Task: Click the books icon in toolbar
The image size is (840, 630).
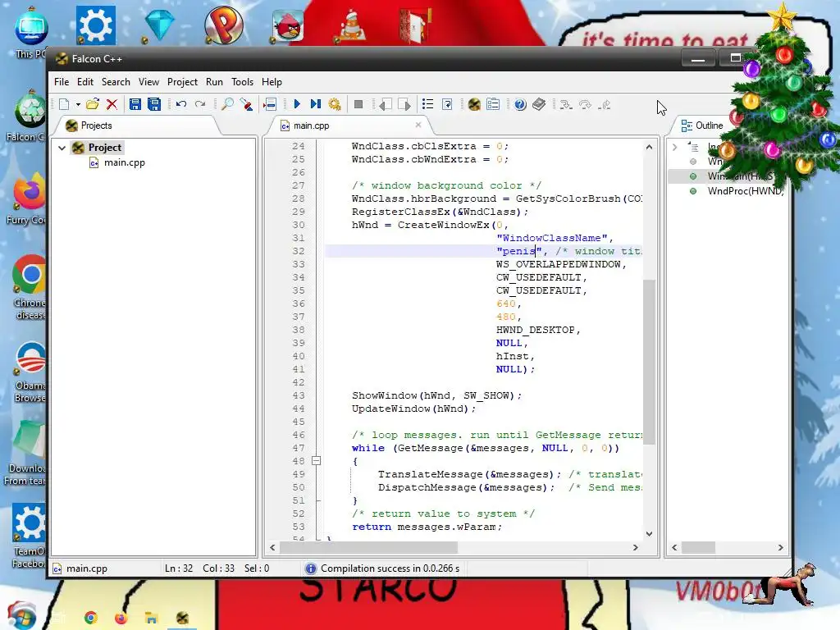Action: click(x=539, y=104)
